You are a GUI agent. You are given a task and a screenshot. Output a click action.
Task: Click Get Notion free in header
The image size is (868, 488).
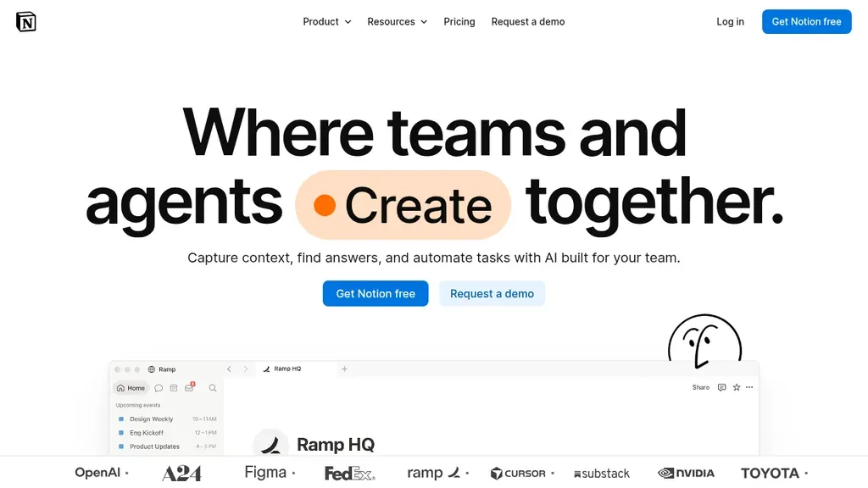point(806,21)
